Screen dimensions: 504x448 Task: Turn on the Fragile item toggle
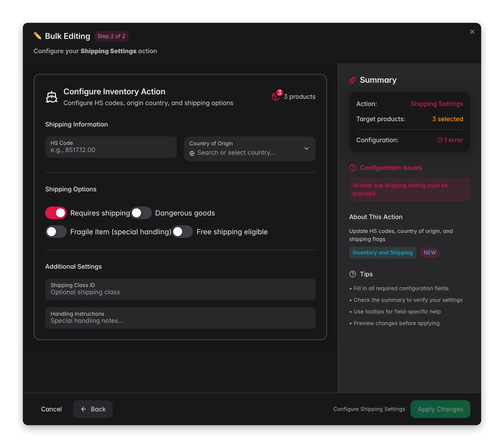click(56, 232)
